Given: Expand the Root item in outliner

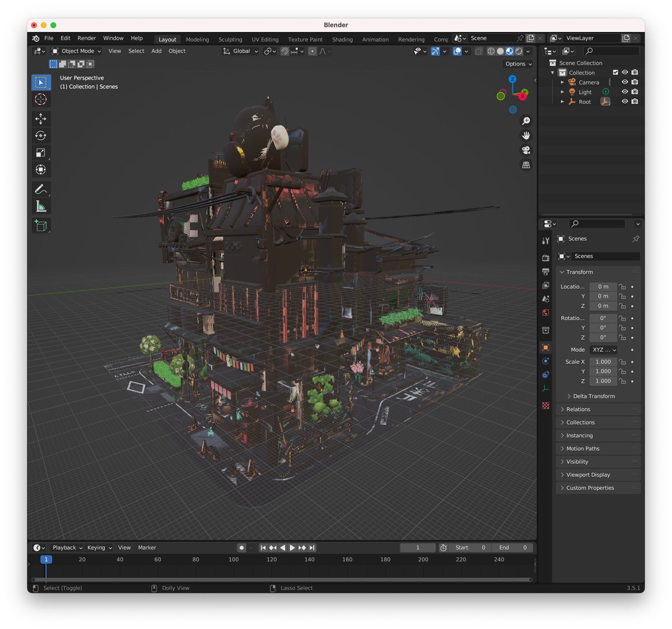Looking at the screenshot, I should tap(562, 102).
